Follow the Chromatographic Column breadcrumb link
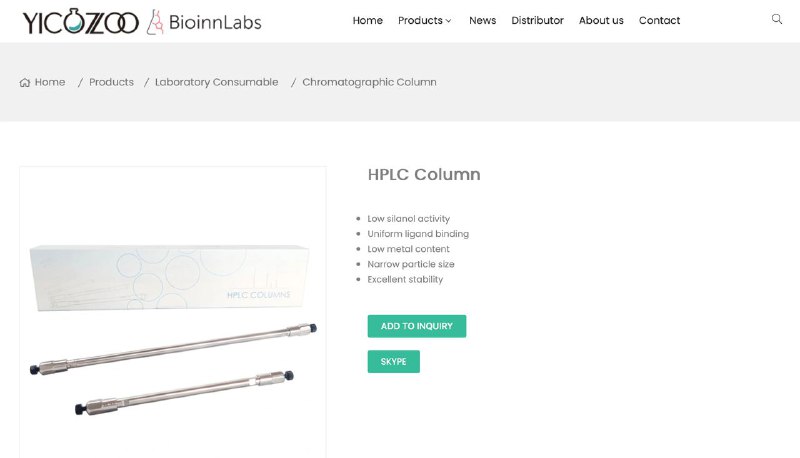The width and height of the screenshot is (800, 458). (x=369, y=82)
